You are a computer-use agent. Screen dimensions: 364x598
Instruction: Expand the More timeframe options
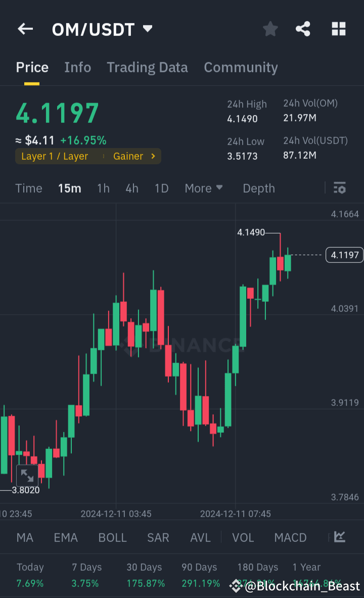(203, 188)
